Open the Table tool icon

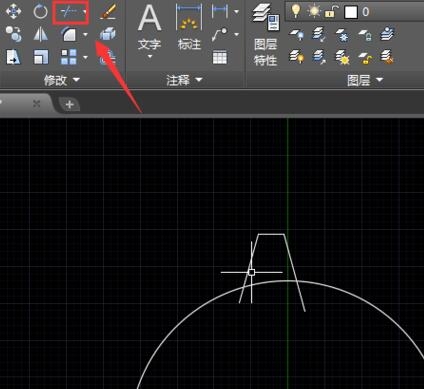(220, 57)
